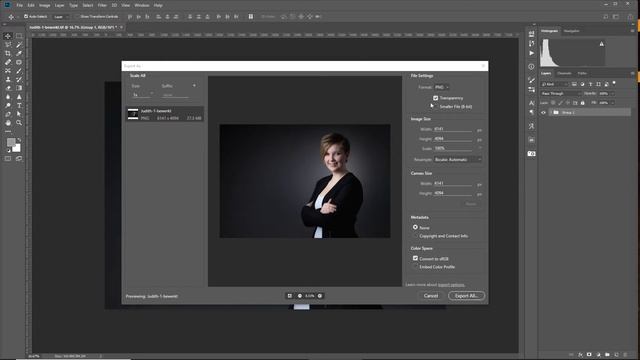Switch to the Channels tab
640x360 pixels.
click(x=564, y=73)
